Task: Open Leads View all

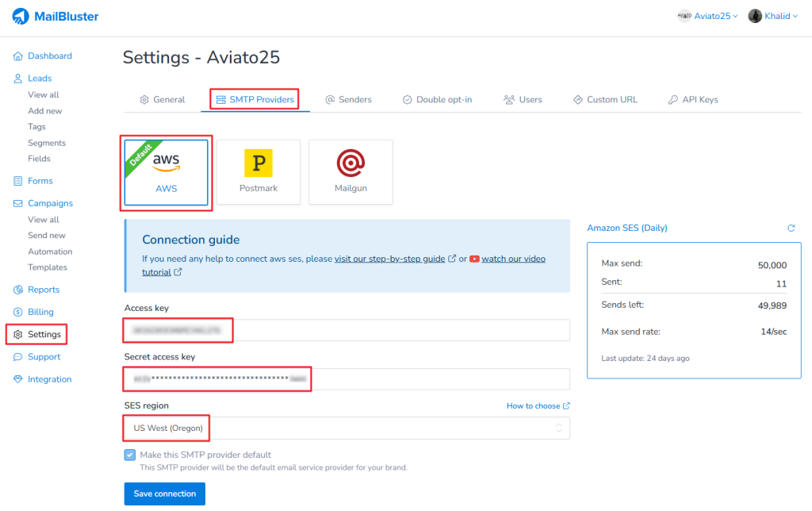Action: click(44, 95)
